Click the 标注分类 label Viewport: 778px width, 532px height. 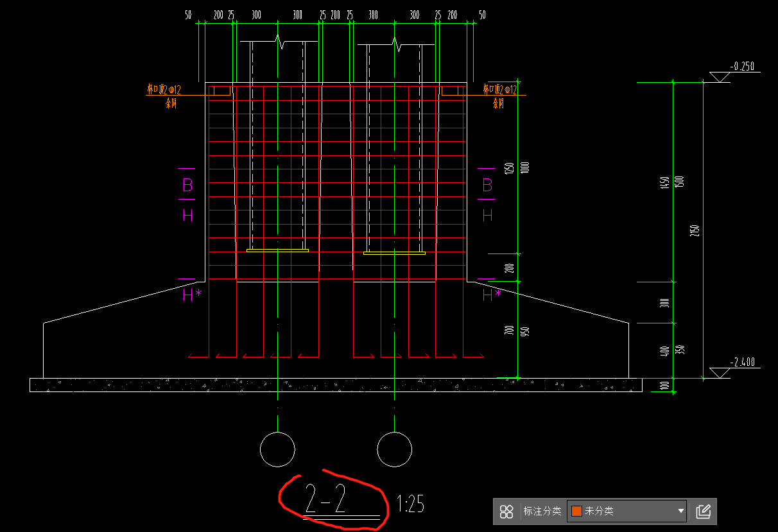coord(542,511)
